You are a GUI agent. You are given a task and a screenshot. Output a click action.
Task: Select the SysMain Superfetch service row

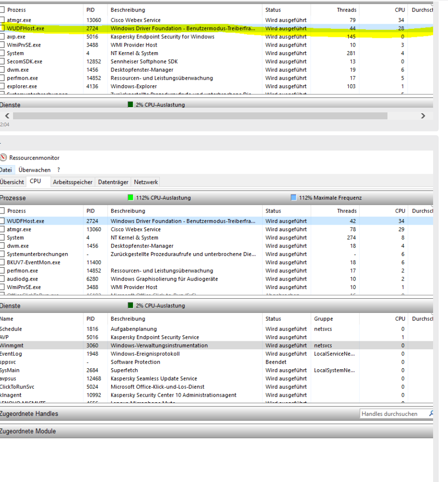tap(217, 370)
